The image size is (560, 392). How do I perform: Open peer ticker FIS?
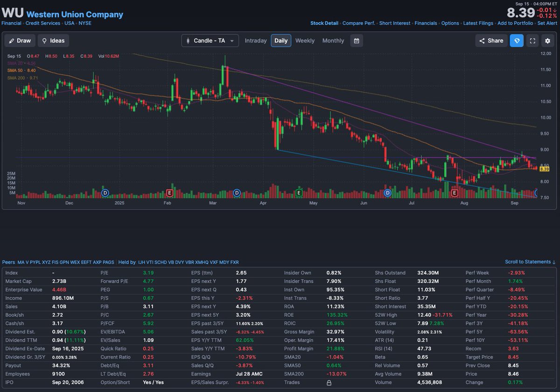[x=56, y=262]
